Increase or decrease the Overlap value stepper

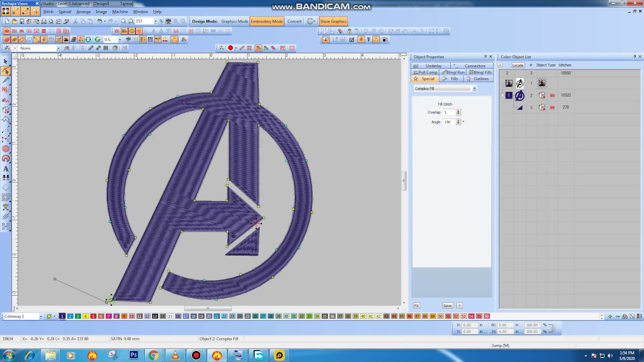click(x=458, y=112)
